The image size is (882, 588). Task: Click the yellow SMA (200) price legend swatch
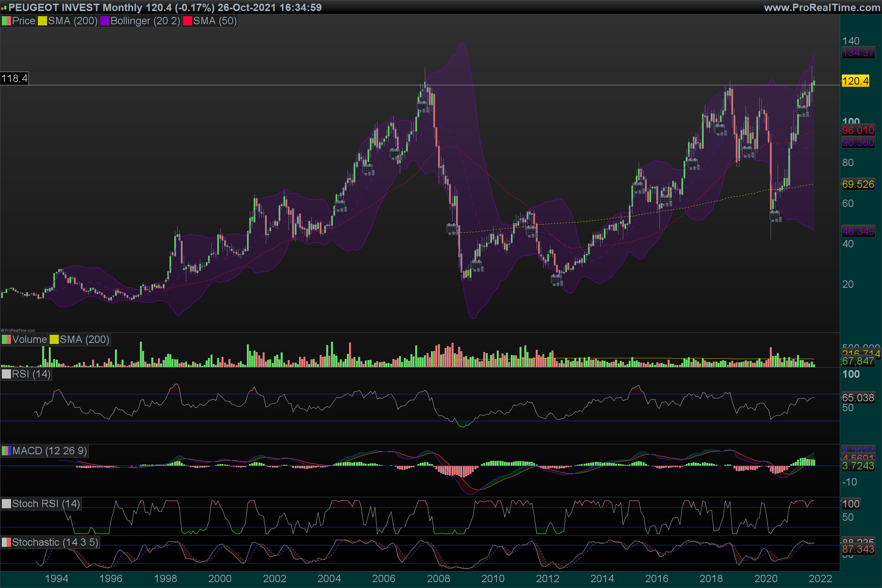coord(42,21)
